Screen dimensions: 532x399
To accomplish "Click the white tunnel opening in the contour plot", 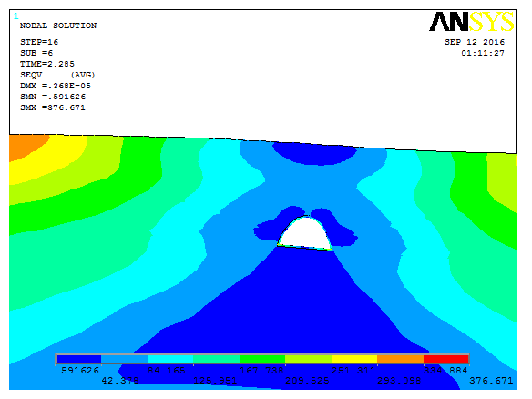I will tap(304, 234).
